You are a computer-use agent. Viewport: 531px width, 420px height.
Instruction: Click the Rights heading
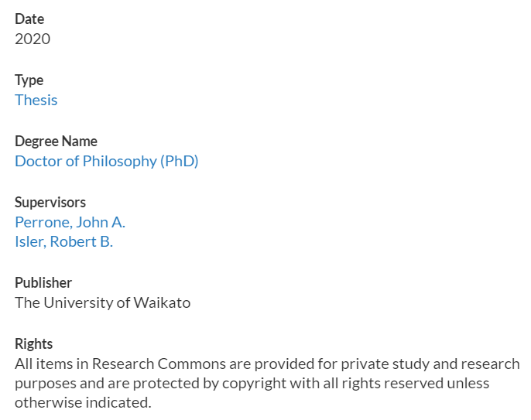(34, 344)
